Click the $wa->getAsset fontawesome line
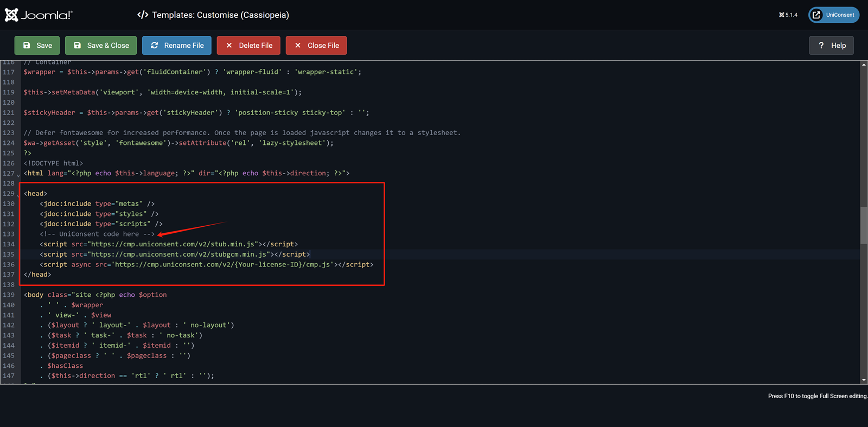868x427 pixels. (x=178, y=143)
